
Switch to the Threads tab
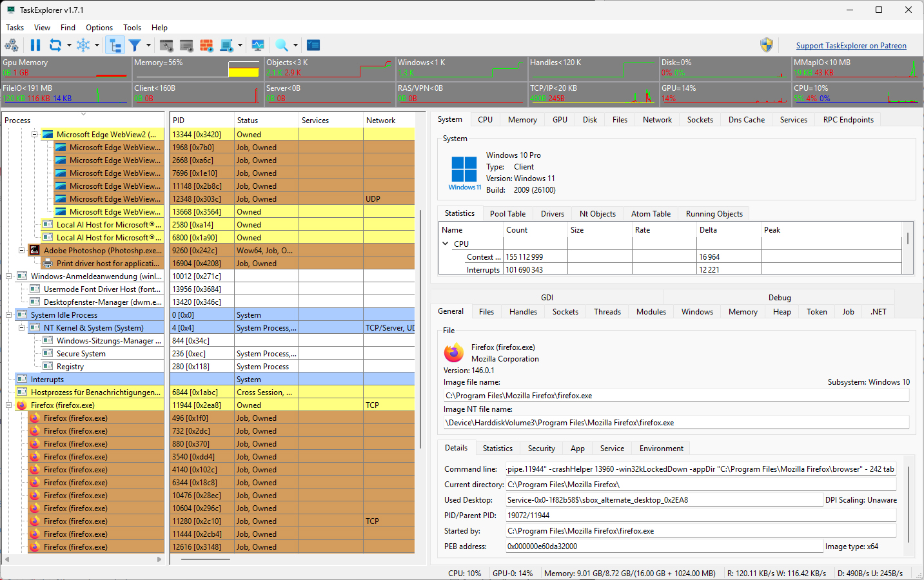click(x=607, y=312)
